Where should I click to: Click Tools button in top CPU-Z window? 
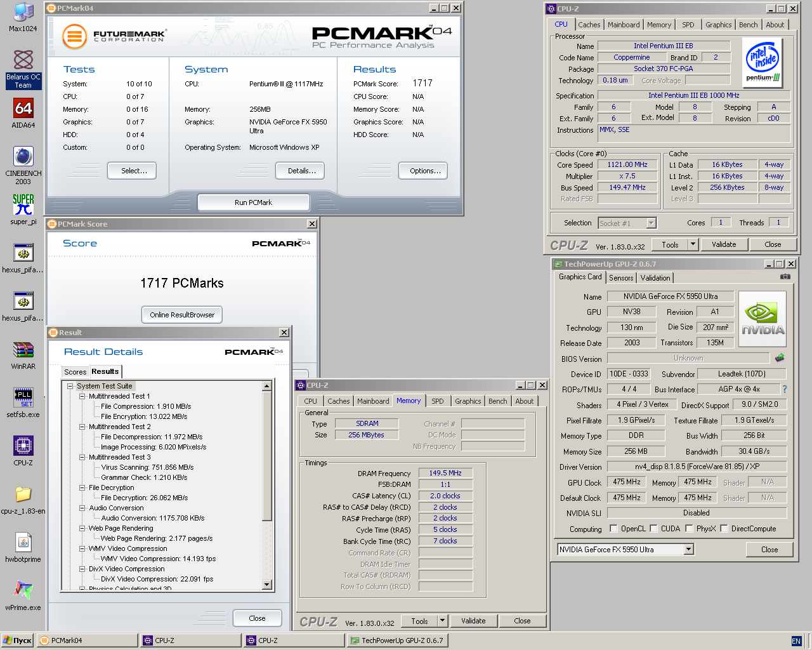coord(670,244)
